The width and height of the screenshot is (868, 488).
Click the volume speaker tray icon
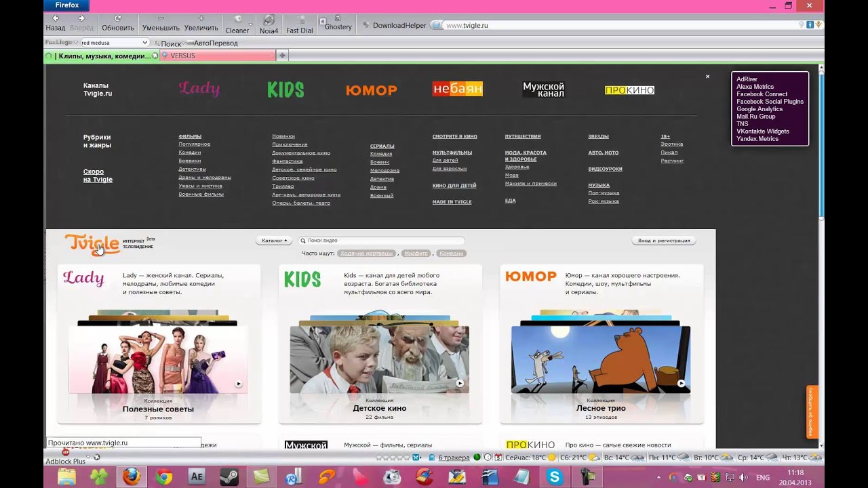coord(743,477)
